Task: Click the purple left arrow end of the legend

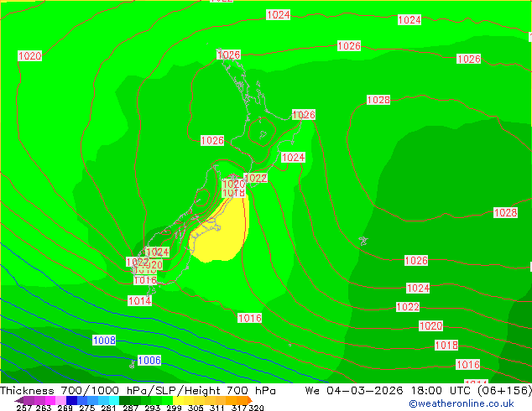Action: 19,400
